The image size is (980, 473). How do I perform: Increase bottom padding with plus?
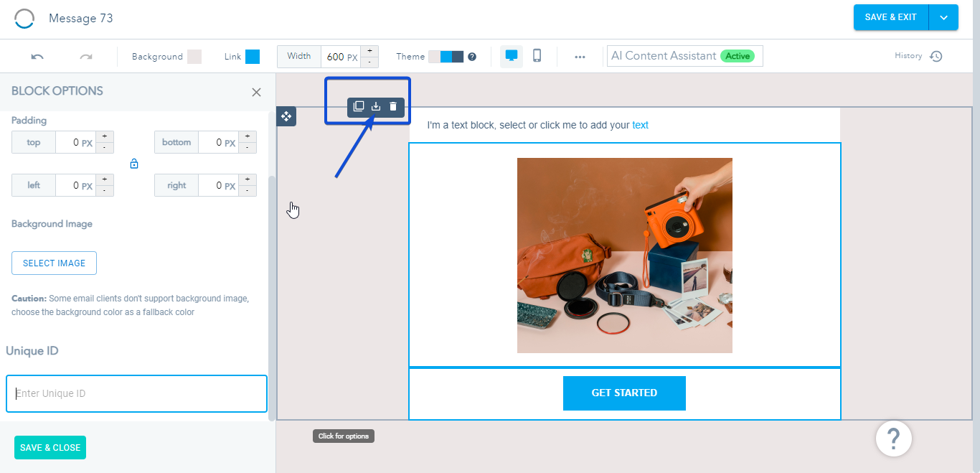coord(247,136)
